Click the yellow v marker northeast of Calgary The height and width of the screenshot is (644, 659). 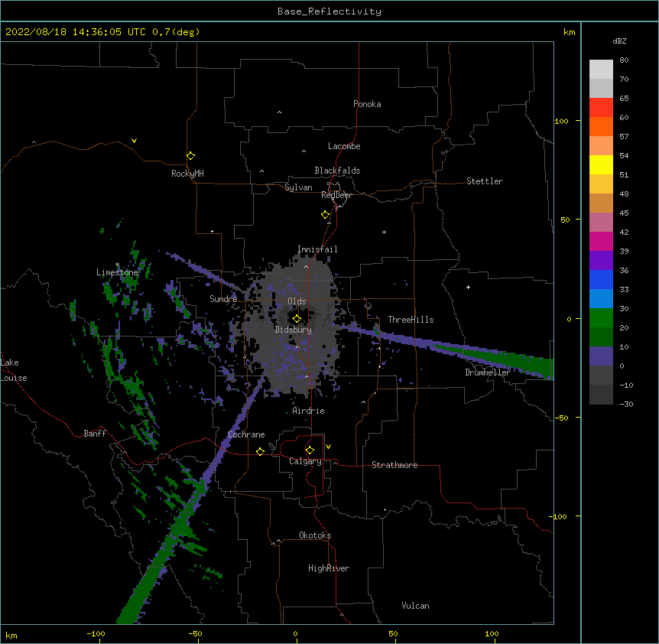click(x=328, y=447)
